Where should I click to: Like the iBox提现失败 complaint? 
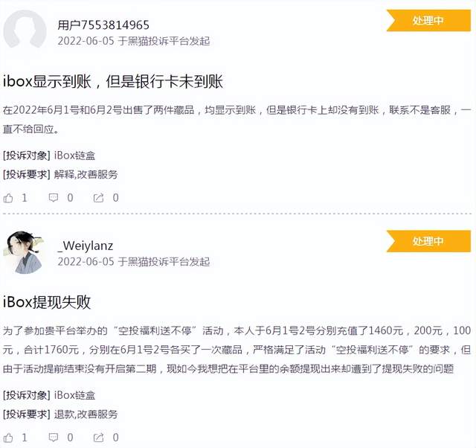pos(8,438)
